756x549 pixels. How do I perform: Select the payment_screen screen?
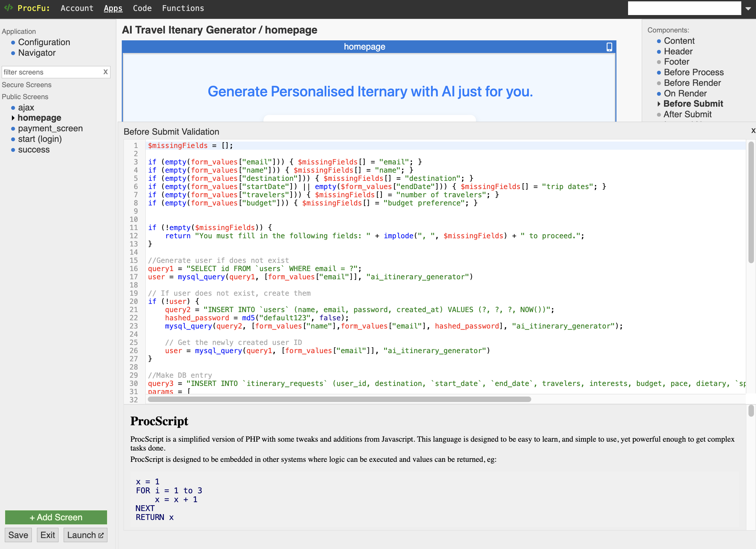[x=50, y=128]
